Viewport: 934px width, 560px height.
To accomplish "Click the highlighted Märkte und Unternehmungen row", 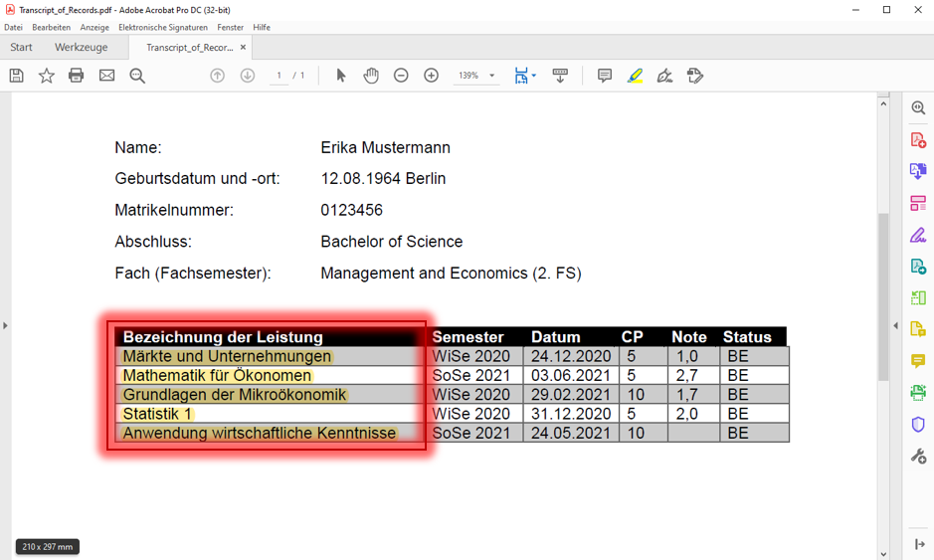I will click(227, 356).
